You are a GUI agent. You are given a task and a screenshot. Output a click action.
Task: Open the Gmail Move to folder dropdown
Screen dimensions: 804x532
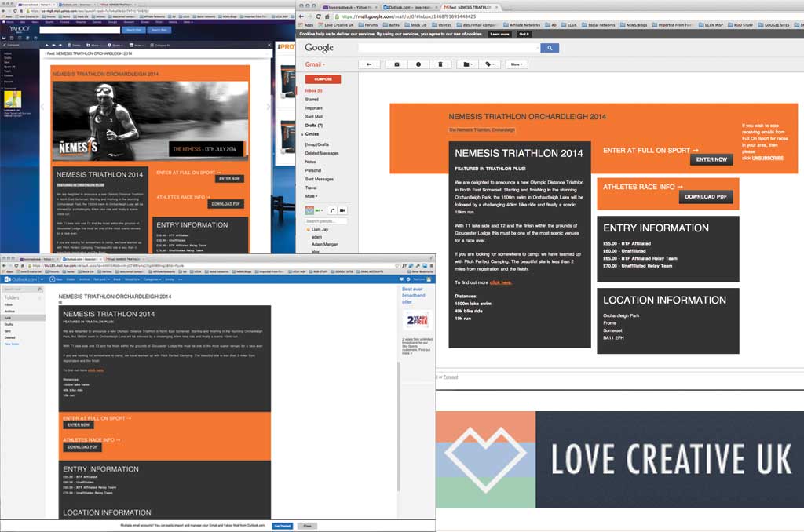[x=467, y=64]
